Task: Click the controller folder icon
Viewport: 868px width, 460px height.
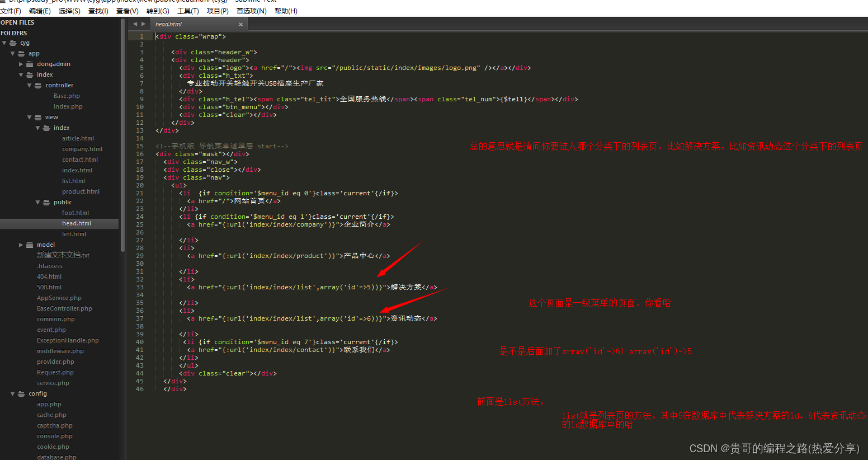Action: click(x=38, y=86)
